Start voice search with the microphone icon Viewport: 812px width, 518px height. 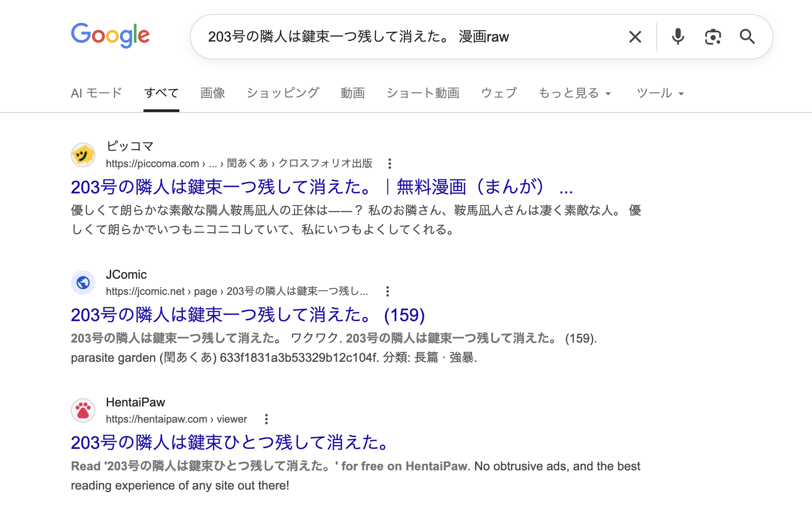click(678, 37)
